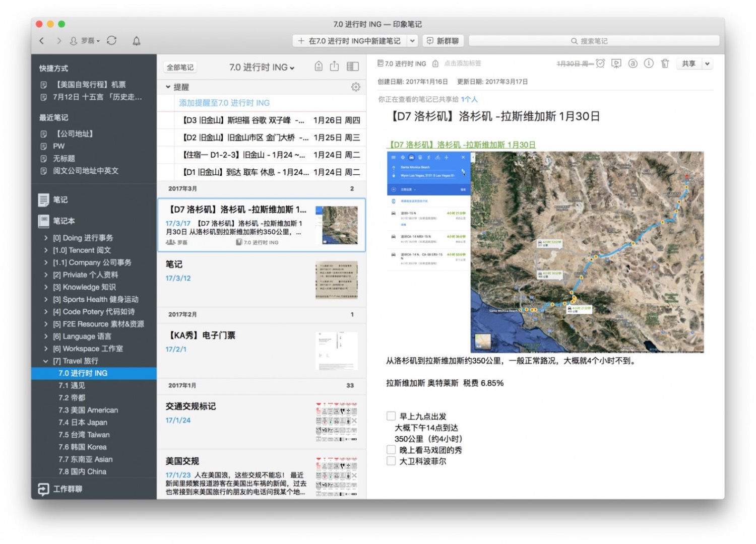Viewport: 756px width, 544px height.
Task: Start presentation mode icon
Action: tap(616, 63)
